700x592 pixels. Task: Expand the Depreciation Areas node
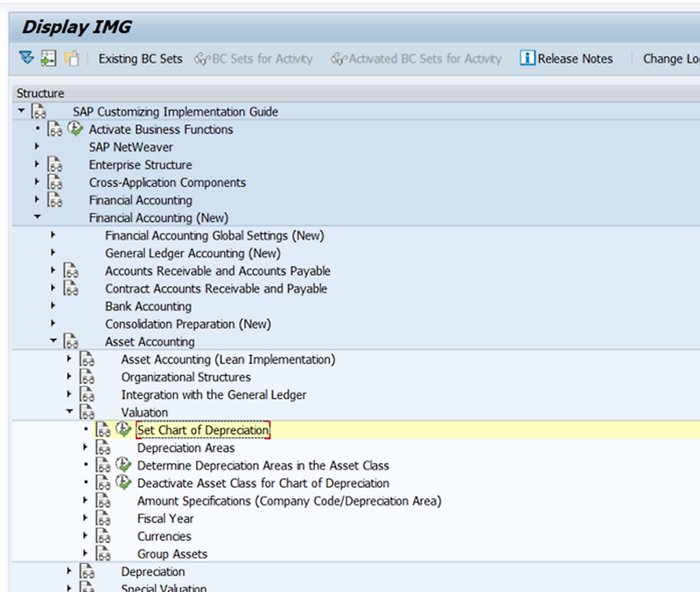85,447
